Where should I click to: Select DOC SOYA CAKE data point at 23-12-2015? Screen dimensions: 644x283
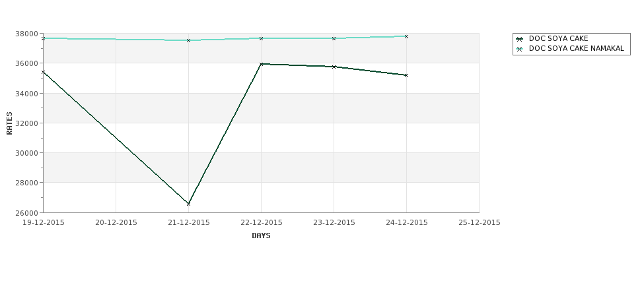pyautogui.click(x=334, y=67)
